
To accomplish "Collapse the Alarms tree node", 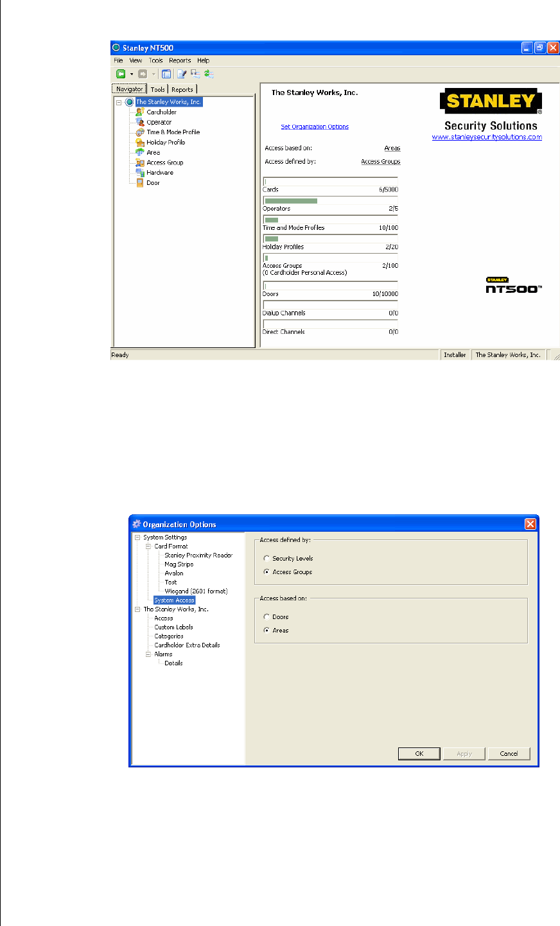I will point(148,654).
